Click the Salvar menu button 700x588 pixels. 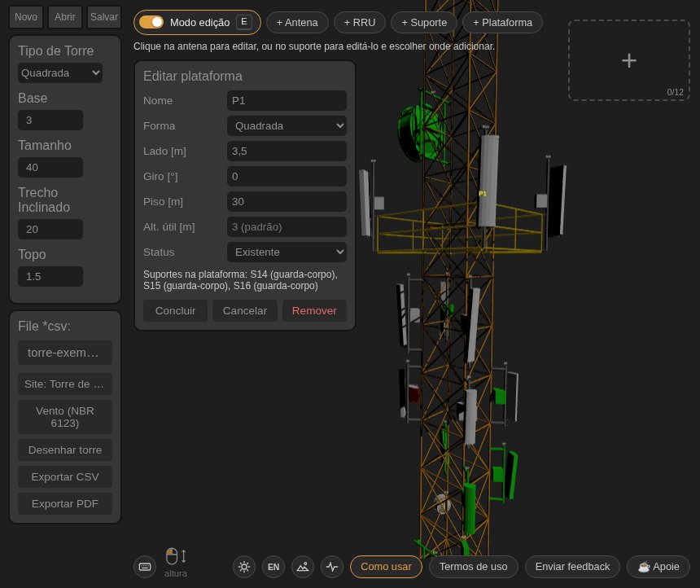104,17
